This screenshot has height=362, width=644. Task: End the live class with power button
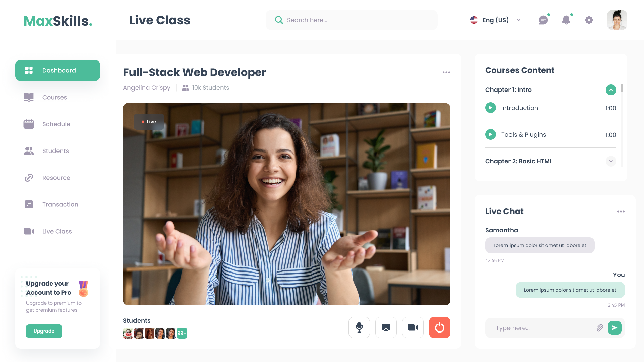(x=440, y=327)
